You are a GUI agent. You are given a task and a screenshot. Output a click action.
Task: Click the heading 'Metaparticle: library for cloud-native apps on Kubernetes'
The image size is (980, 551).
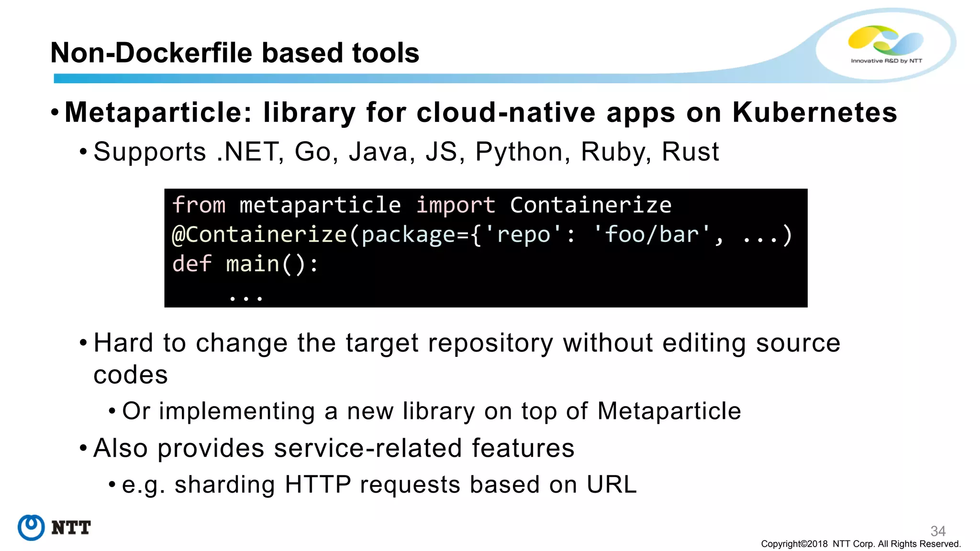(x=480, y=113)
